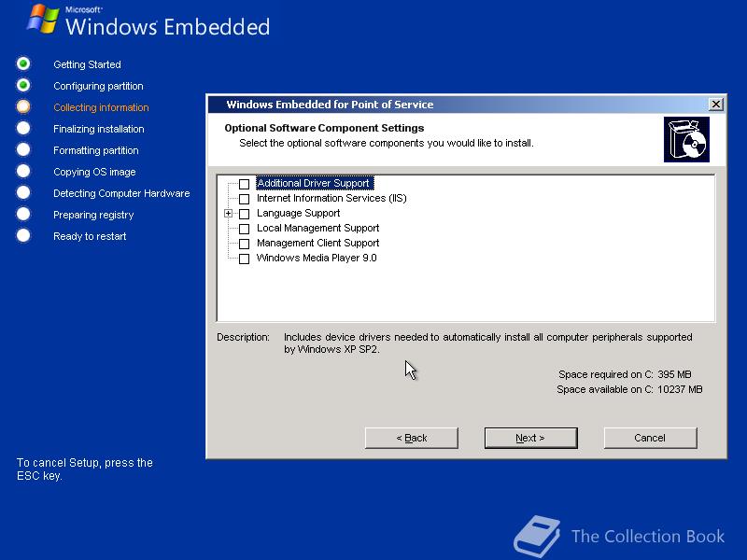This screenshot has width=747, height=560.
Task: Click 'Space required on C: 395 MB' text
Action: pyautogui.click(x=625, y=374)
